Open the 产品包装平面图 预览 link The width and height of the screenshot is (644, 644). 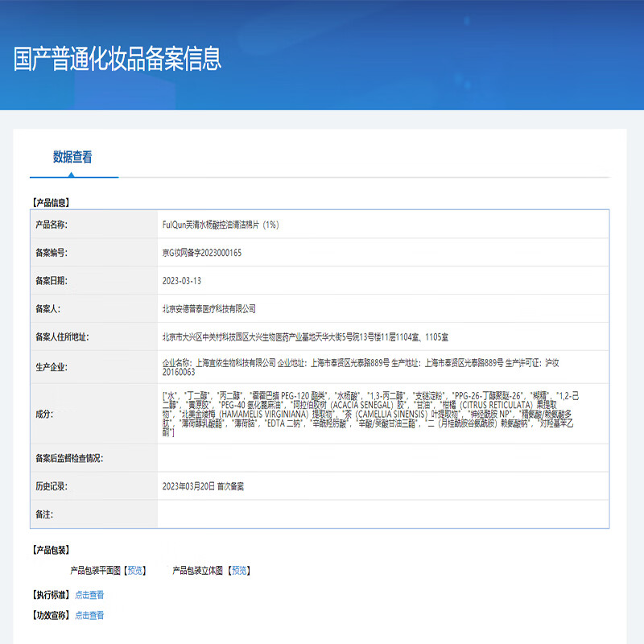coord(136,571)
